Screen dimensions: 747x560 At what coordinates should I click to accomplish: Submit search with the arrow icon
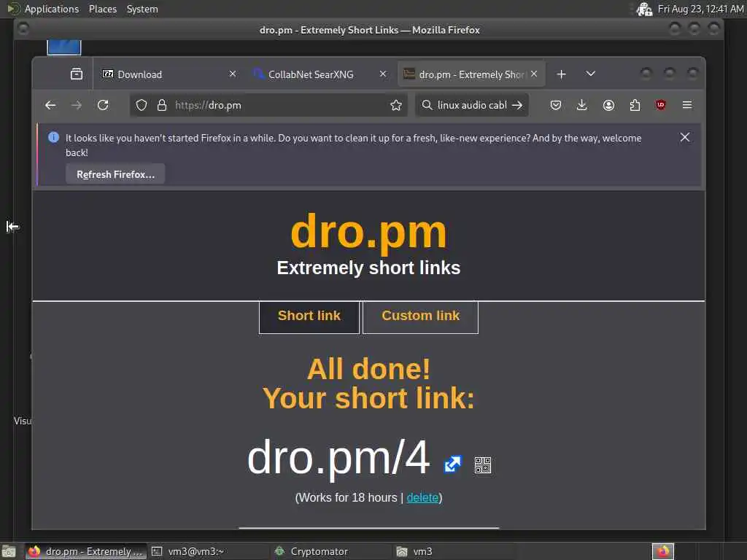(517, 105)
